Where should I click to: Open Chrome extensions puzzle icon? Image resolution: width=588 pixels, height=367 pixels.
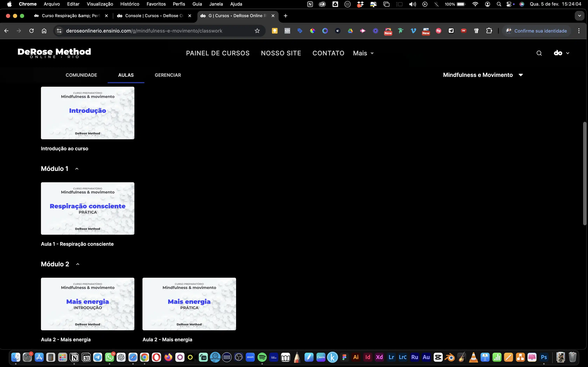coord(489,31)
